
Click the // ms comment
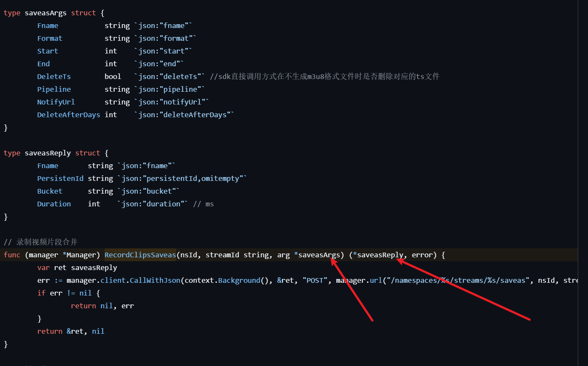(203, 204)
